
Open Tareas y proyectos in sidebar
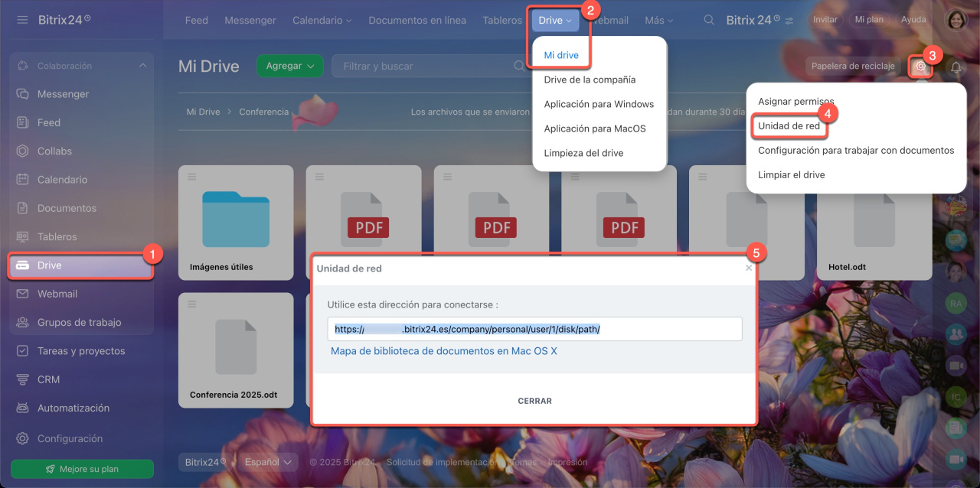(81, 351)
